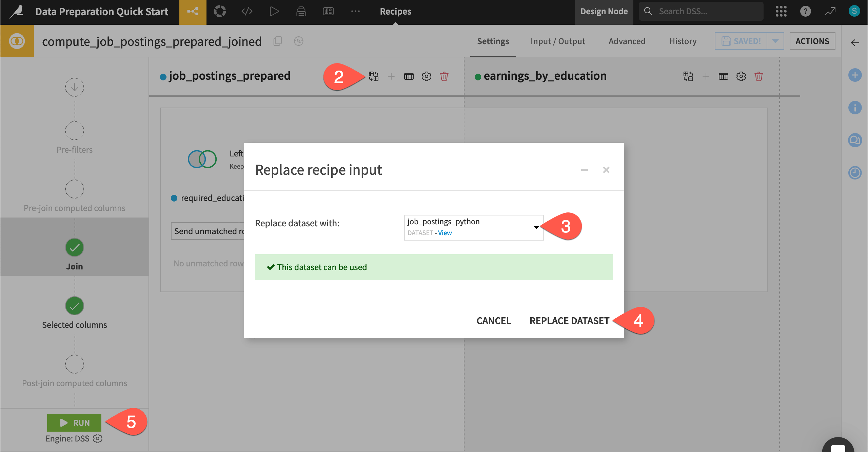868x452 pixels.
Task: Switch to Advanced tab
Action: [627, 41]
